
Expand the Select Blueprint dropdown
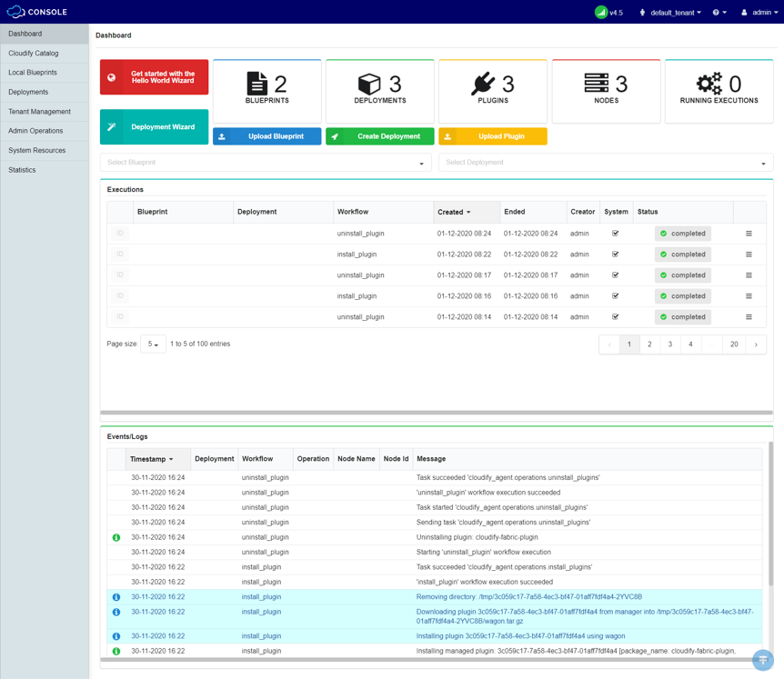coord(266,163)
